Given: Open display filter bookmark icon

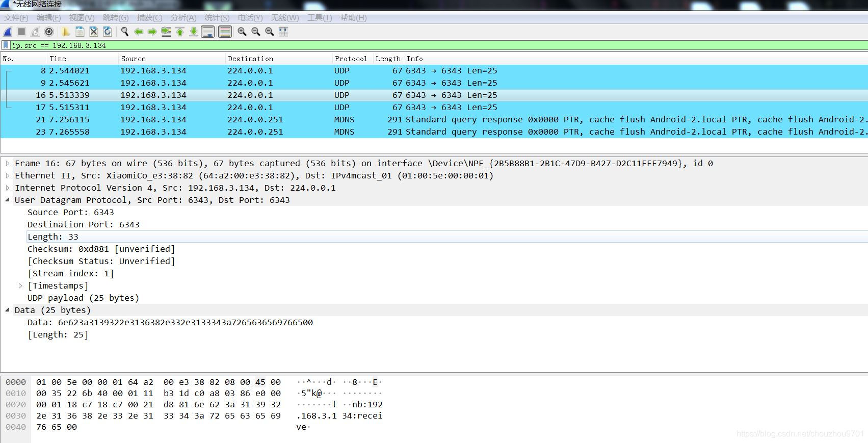Looking at the screenshot, I should point(6,45).
